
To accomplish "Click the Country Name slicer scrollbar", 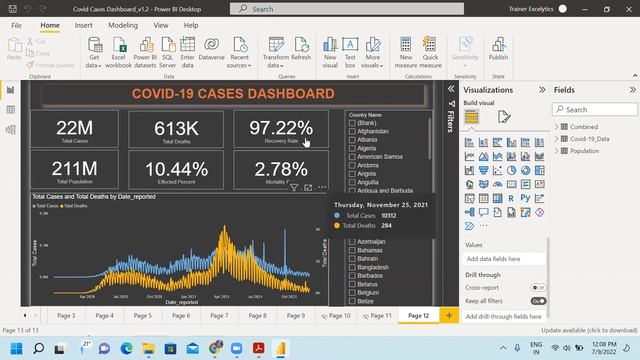I will 429,139.
